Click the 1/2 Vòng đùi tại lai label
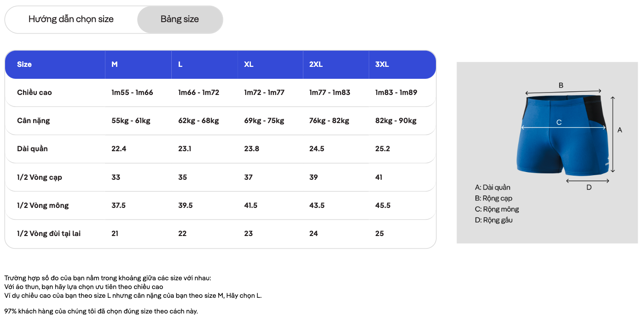This screenshot has height=319, width=644. click(49, 234)
